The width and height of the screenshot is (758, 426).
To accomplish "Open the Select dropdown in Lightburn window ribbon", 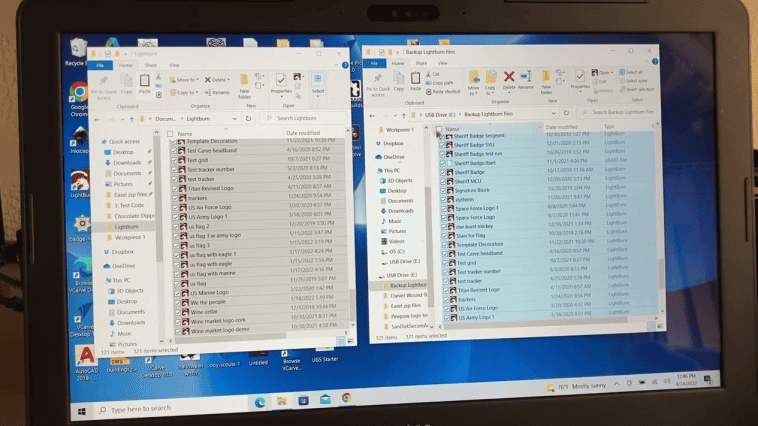I will pos(318,86).
